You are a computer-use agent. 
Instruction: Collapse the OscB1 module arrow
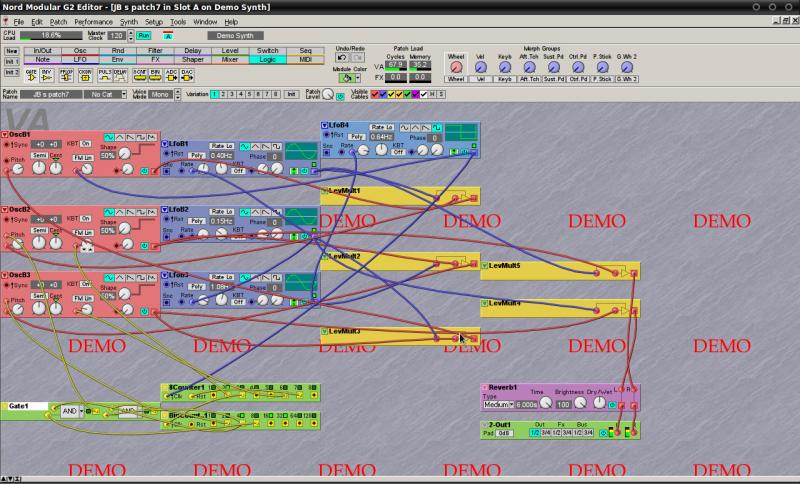tap(5, 135)
